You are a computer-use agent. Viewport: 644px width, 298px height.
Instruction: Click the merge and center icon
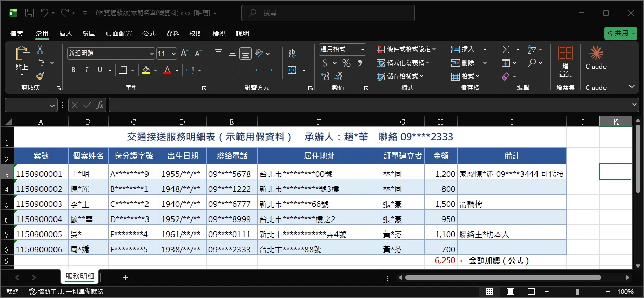(291, 70)
